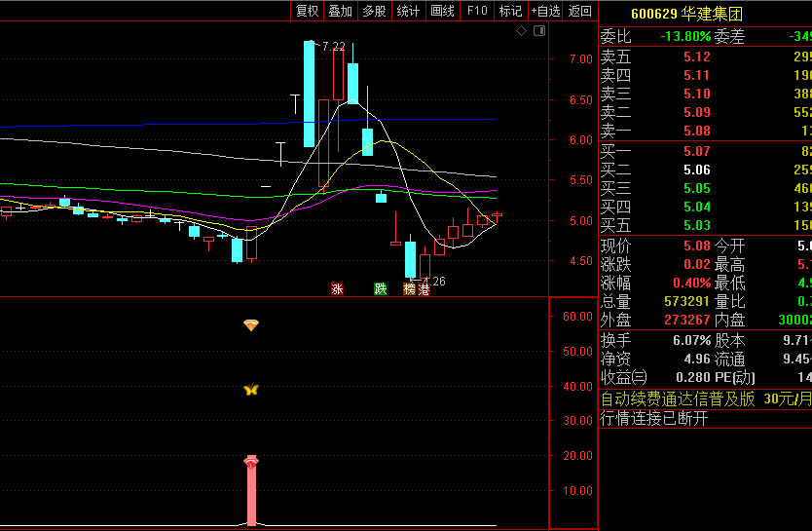
Task: Click the 委差 label
Action: click(729, 36)
